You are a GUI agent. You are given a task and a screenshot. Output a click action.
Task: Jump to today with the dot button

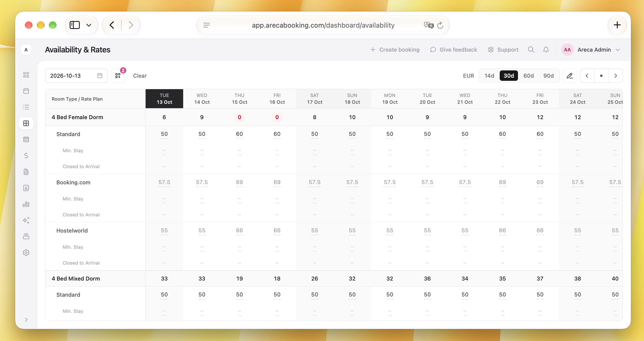tap(601, 76)
